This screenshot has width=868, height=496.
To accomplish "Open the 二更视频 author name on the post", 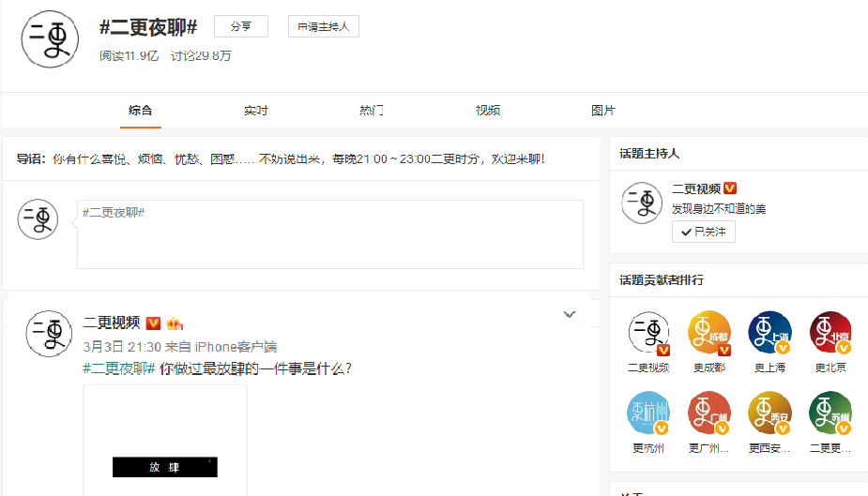I will (x=112, y=323).
